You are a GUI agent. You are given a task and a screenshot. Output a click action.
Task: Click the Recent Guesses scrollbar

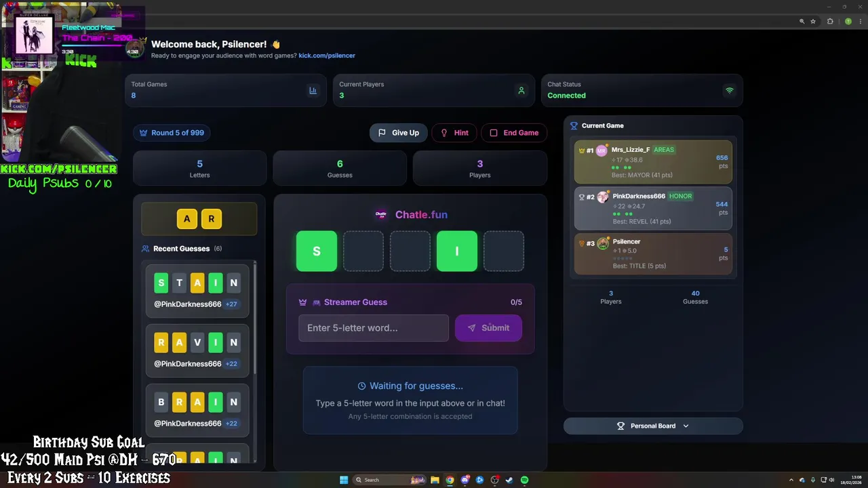pos(255,317)
